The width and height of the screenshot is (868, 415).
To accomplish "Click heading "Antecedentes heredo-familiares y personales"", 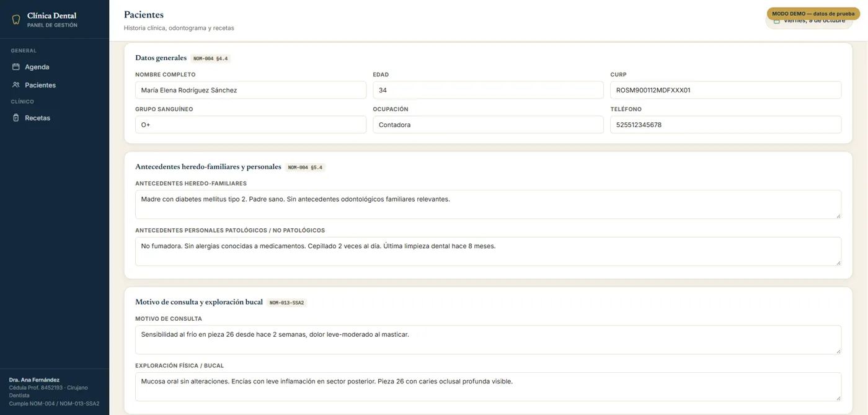I will 208,167.
